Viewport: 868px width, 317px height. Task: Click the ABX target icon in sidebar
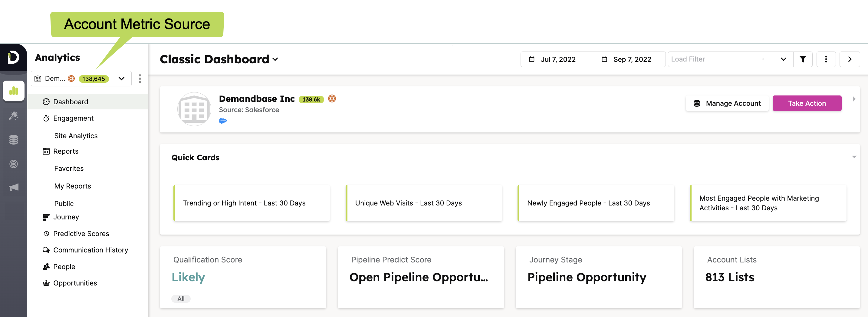point(14,164)
